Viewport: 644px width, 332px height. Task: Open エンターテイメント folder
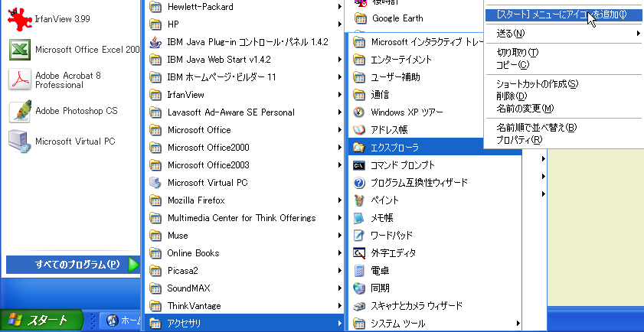tap(416, 60)
